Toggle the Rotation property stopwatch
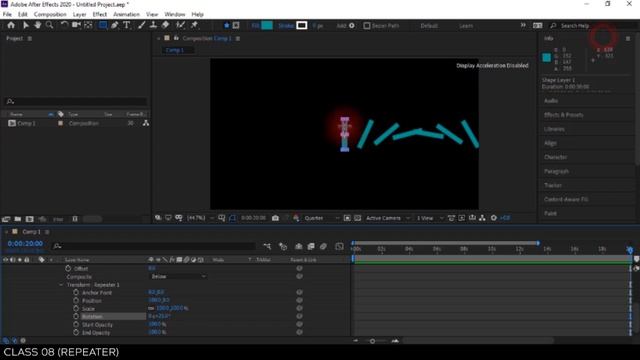 coord(76,316)
